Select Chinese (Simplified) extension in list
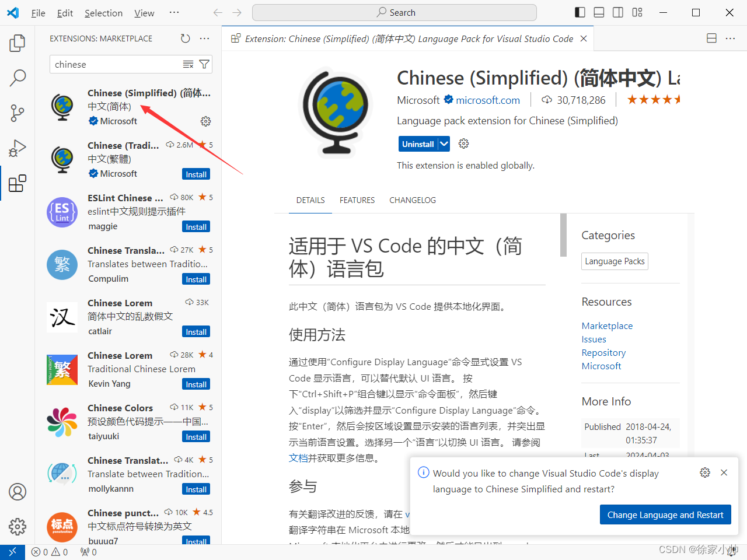Screen dimensions: 747x560 tap(128, 107)
